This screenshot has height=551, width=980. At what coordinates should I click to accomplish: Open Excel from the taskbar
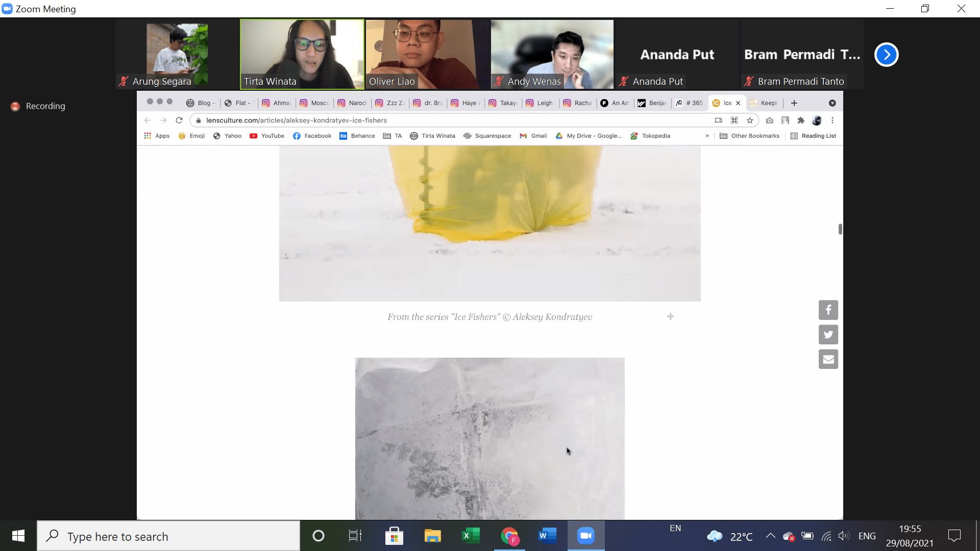pyautogui.click(x=471, y=536)
